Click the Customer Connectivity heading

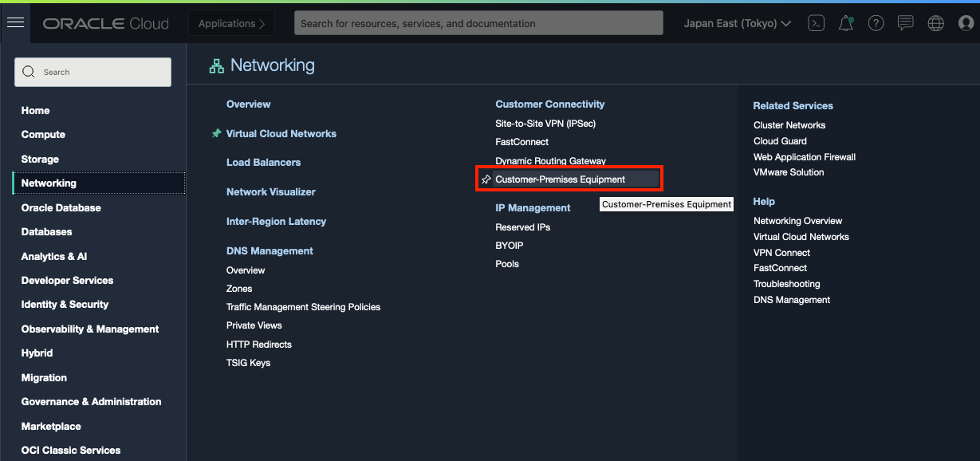550,104
